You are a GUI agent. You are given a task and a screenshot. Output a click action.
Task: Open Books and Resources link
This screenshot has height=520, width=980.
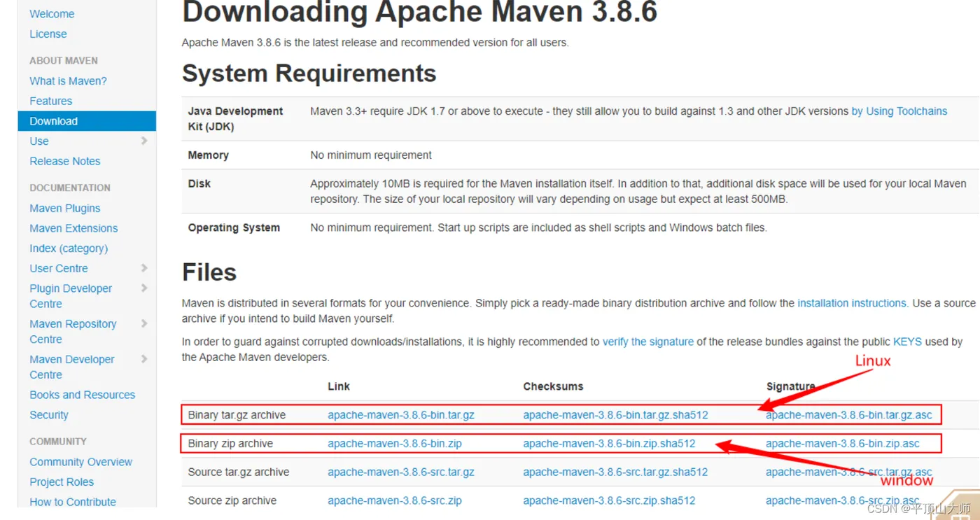click(83, 395)
